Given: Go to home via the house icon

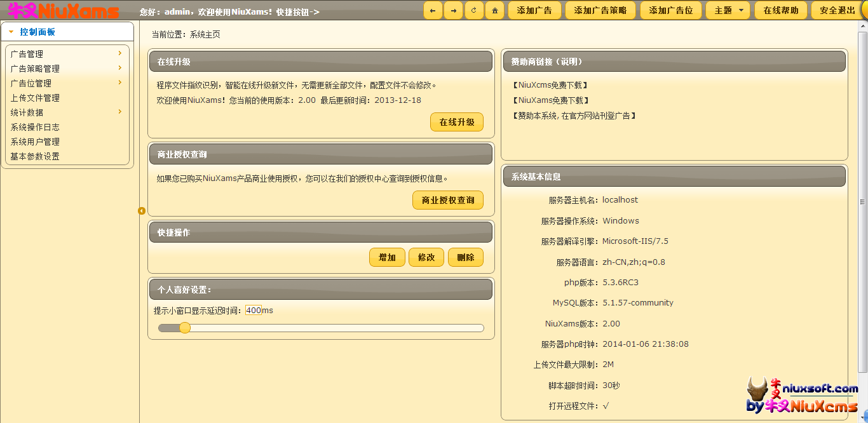Looking at the screenshot, I should point(494,10).
